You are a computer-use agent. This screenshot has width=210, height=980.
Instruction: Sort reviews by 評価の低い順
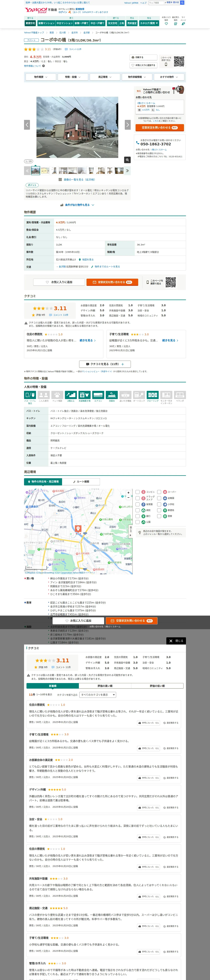point(157,686)
